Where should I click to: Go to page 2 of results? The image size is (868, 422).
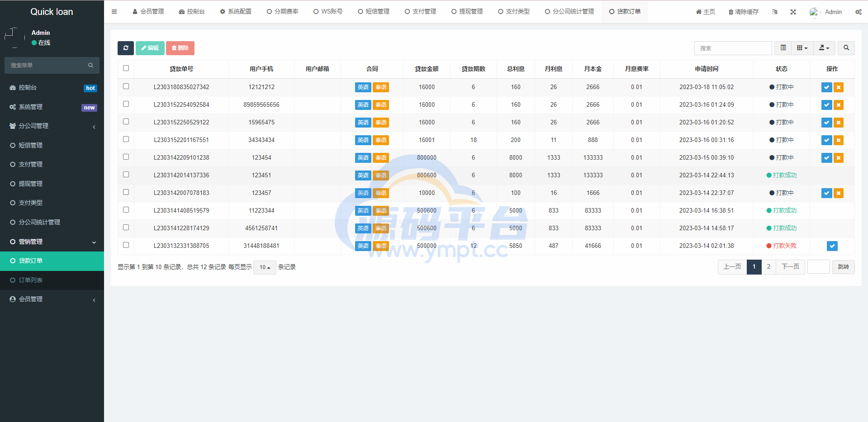pyautogui.click(x=768, y=267)
